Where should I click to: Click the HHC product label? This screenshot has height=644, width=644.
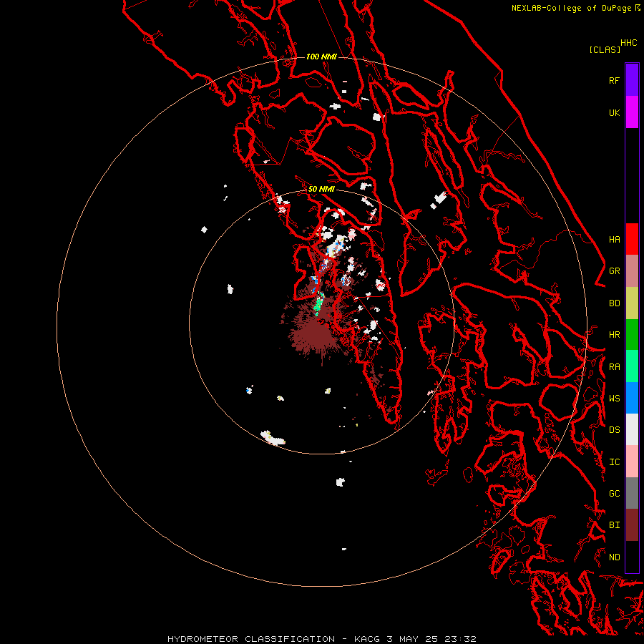click(x=628, y=43)
